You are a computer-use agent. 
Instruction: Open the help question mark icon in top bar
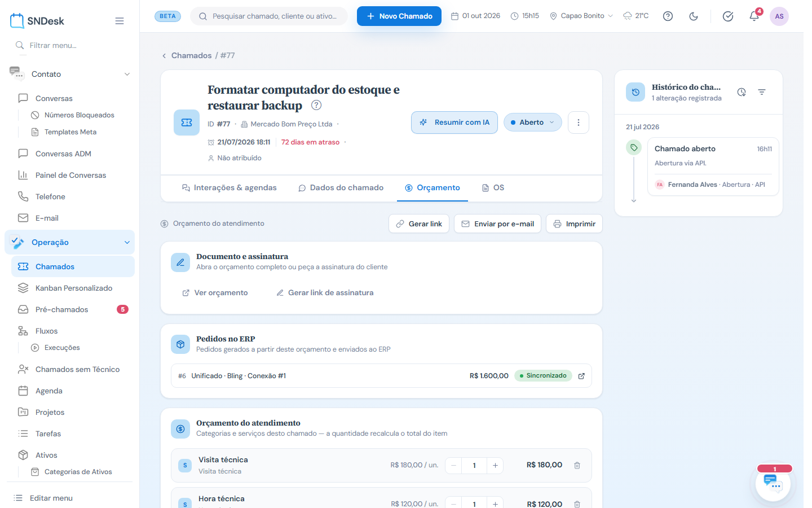(668, 16)
